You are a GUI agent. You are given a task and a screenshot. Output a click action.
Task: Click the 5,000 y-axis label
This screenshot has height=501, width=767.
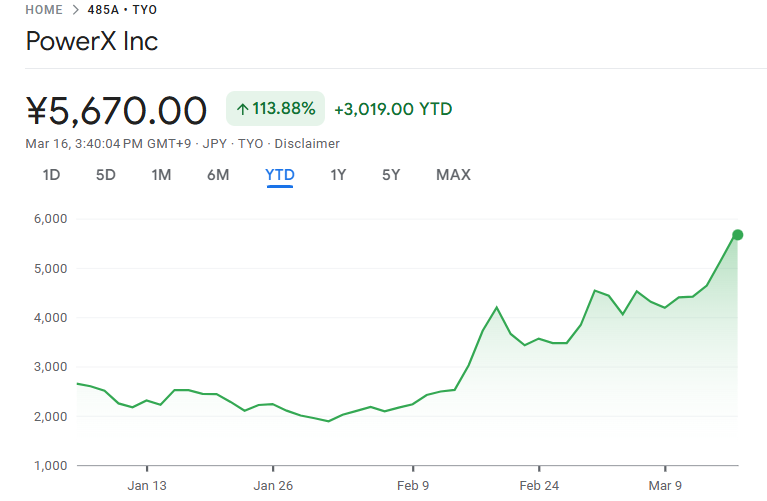pyautogui.click(x=50, y=269)
